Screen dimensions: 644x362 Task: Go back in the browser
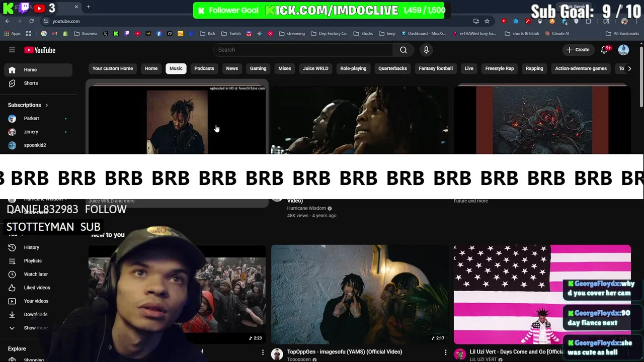[7, 21]
